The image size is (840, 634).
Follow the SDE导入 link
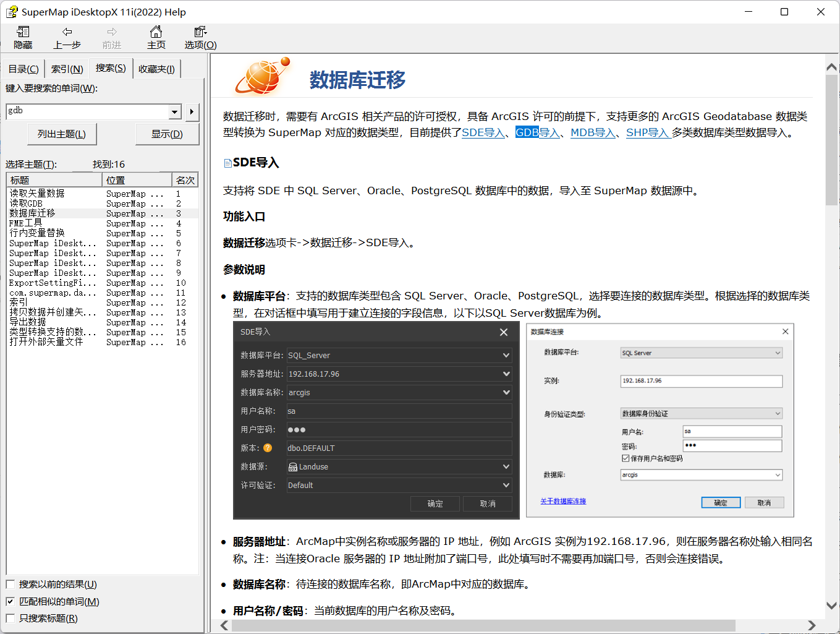(483, 132)
